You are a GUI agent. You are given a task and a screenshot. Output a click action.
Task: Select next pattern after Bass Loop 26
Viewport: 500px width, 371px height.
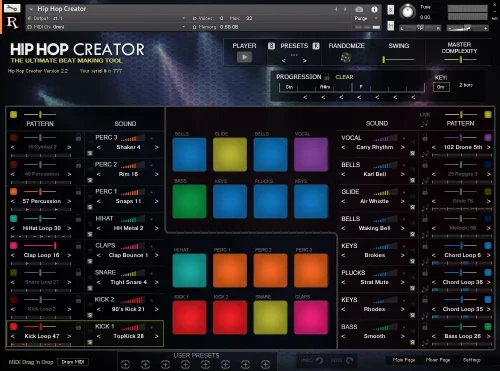click(x=488, y=336)
